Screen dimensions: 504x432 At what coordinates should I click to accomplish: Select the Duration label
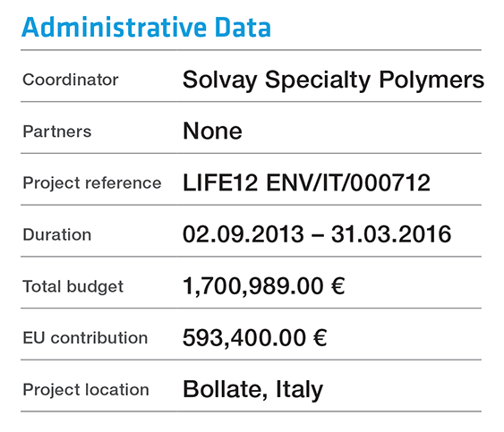pos(57,234)
